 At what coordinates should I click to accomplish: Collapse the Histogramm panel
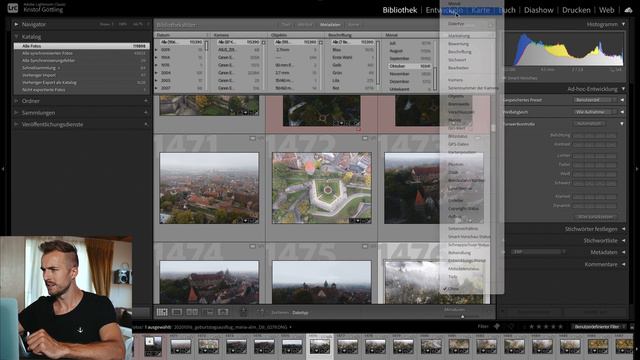[623, 24]
